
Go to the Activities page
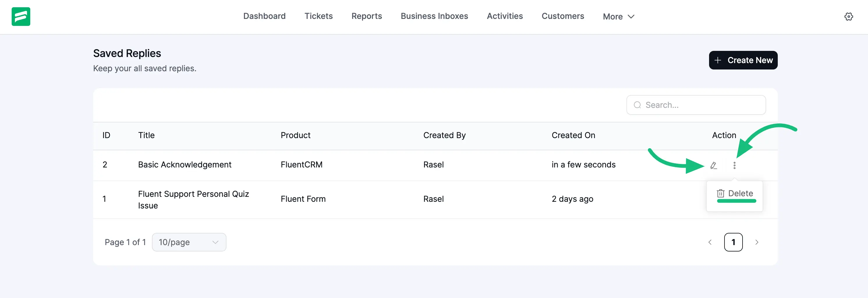click(x=504, y=16)
